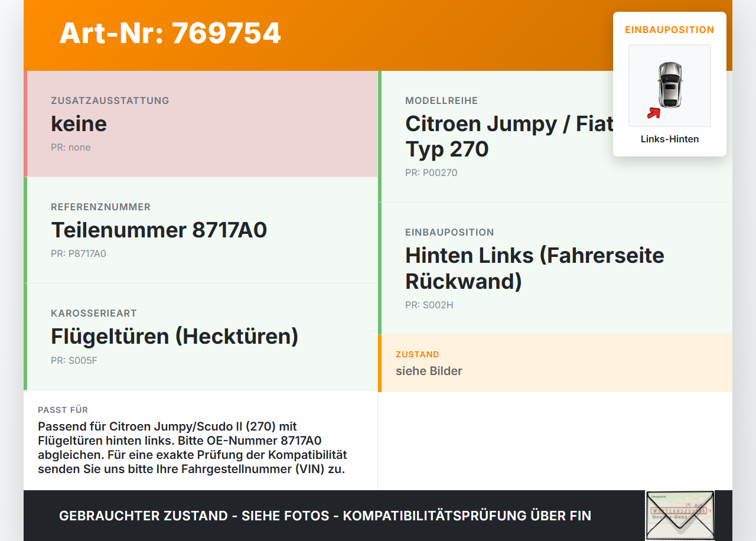Click 'Flügeltüren (Hecktüren)' value
Screen dimensions: 756x541
point(175,336)
